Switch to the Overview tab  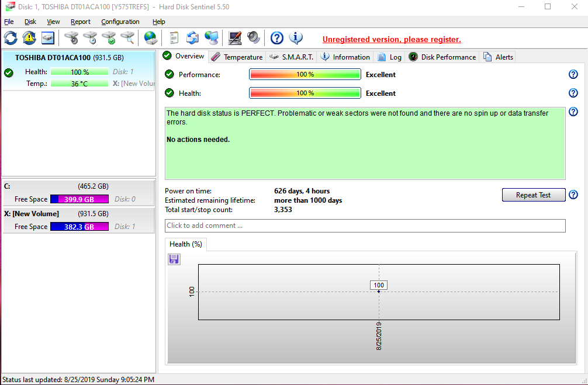(184, 56)
